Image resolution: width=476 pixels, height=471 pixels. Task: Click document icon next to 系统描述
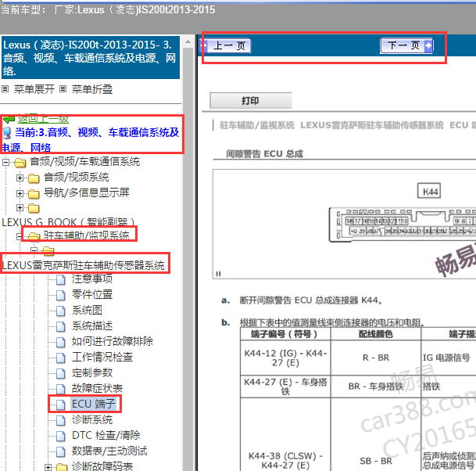click(x=61, y=327)
